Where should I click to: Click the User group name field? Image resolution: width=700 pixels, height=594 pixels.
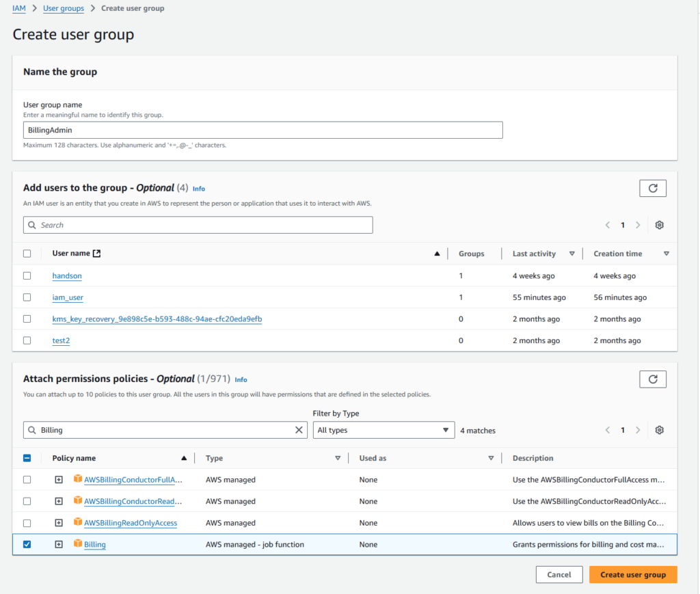263,130
